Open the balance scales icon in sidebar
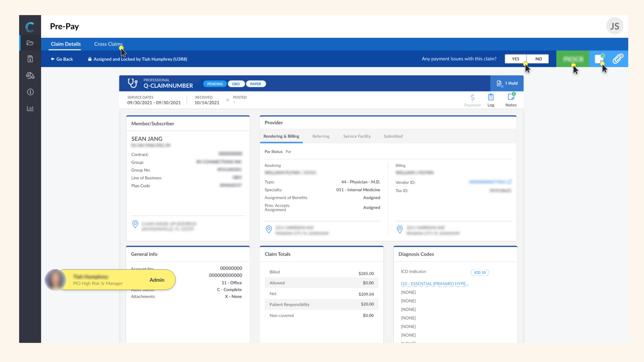The height and width of the screenshot is (362, 644). point(30,75)
